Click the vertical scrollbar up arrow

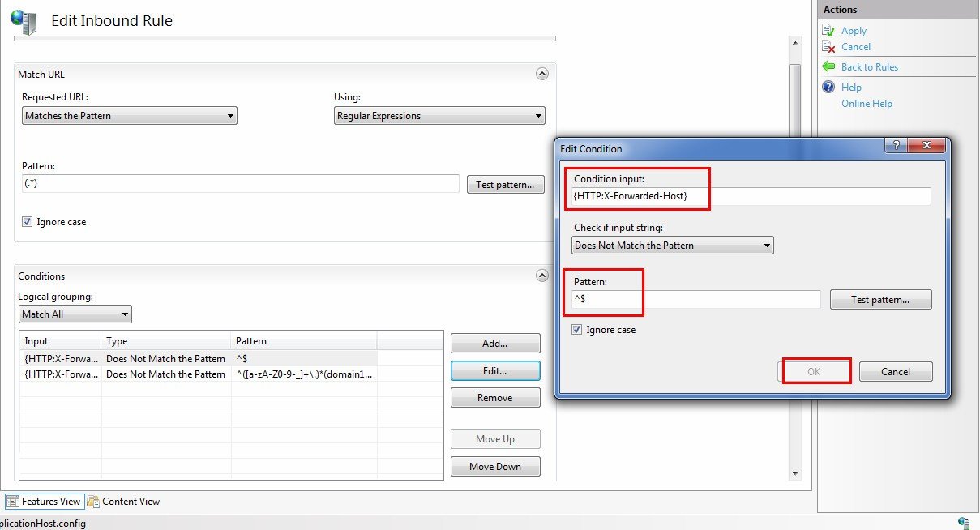[795, 43]
